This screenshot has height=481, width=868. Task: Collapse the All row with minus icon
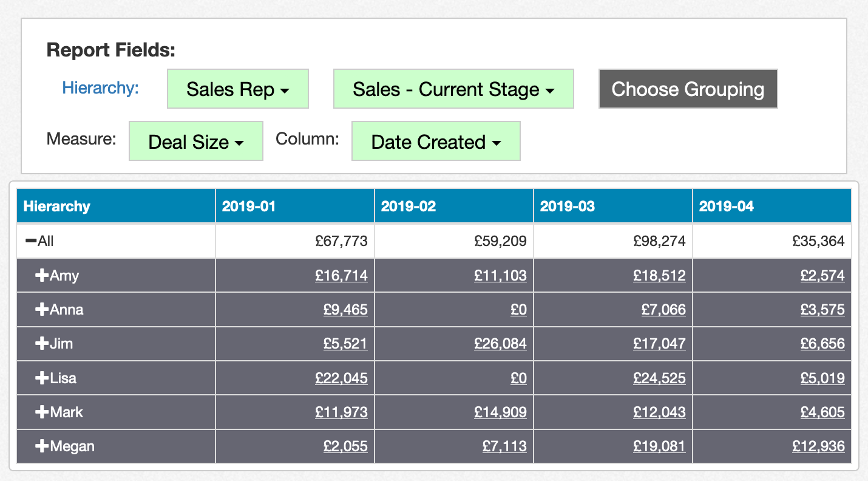30,241
